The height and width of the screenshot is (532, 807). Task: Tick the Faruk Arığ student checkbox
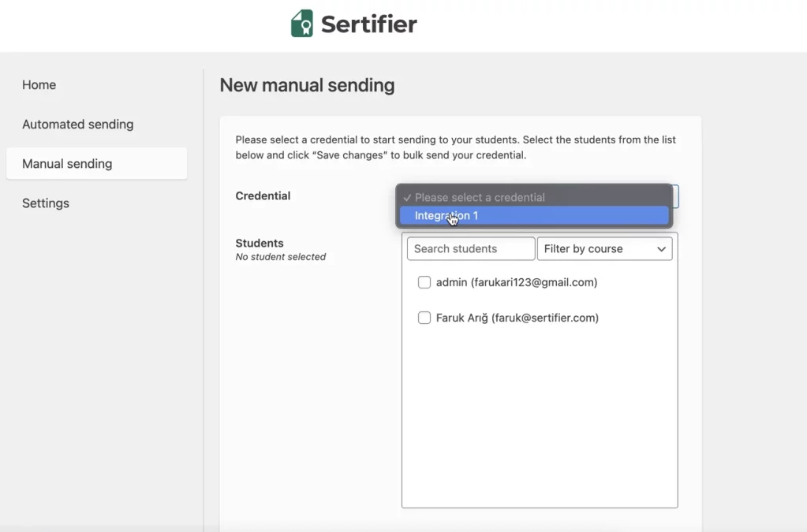[x=424, y=318]
